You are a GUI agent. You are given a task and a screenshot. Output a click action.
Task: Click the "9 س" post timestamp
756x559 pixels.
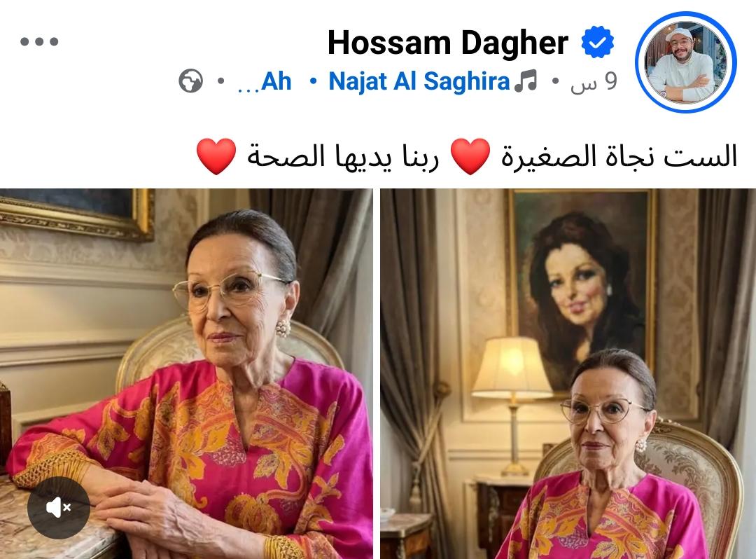click(594, 81)
